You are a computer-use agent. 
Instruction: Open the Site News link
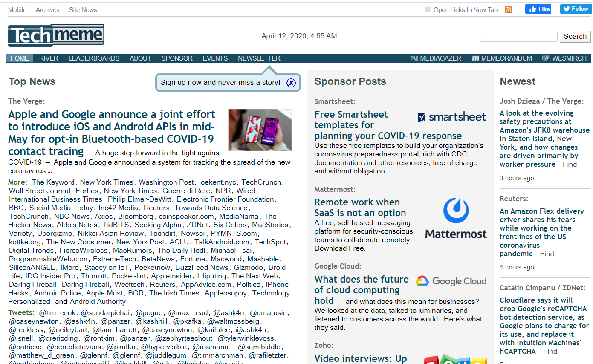coord(83,9)
